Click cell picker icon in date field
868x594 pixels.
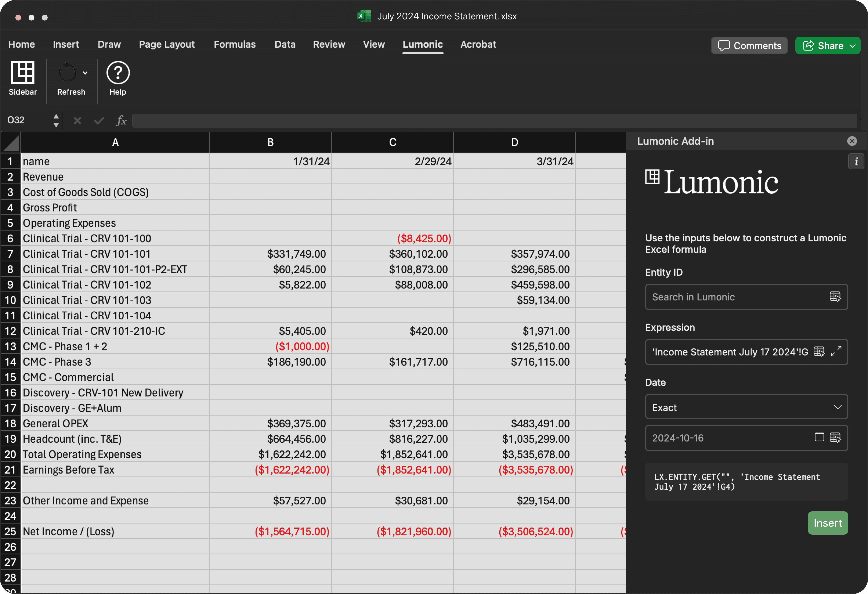[835, 438]
